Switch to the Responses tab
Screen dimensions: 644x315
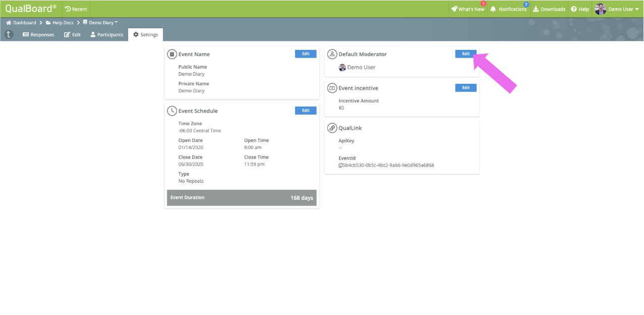coord(38,35)
